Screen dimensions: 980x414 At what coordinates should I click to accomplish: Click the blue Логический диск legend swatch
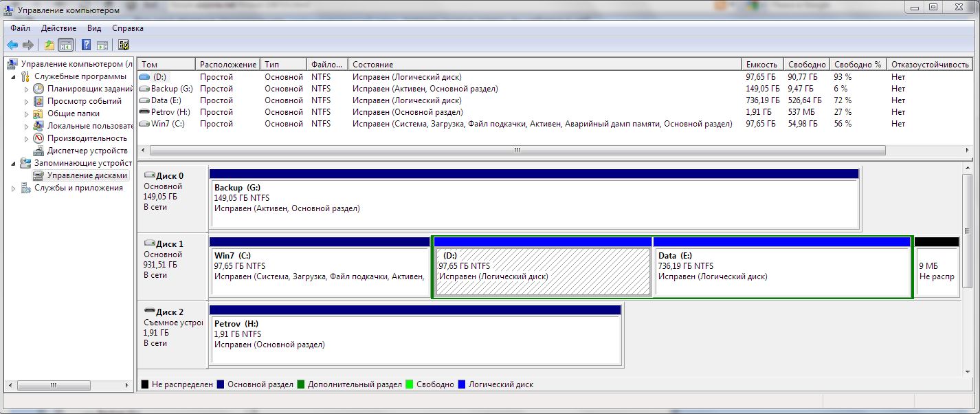[x=462, y=384]
